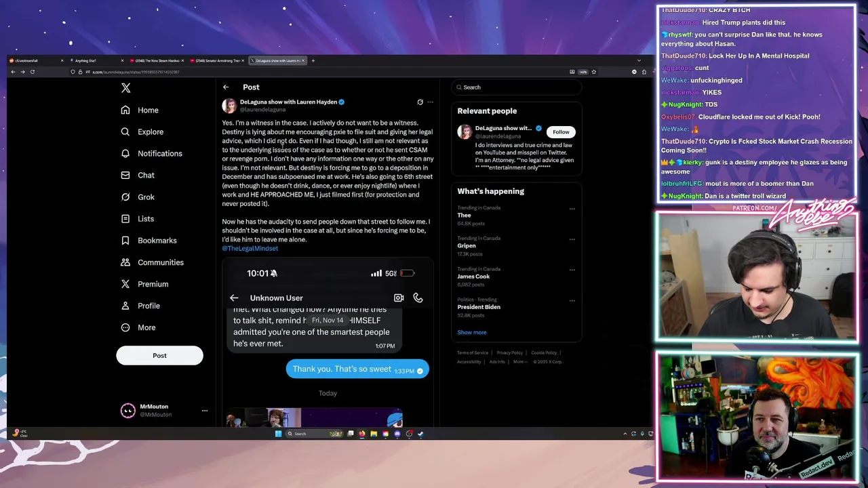Open Ads info footer link

coord(497,361)
